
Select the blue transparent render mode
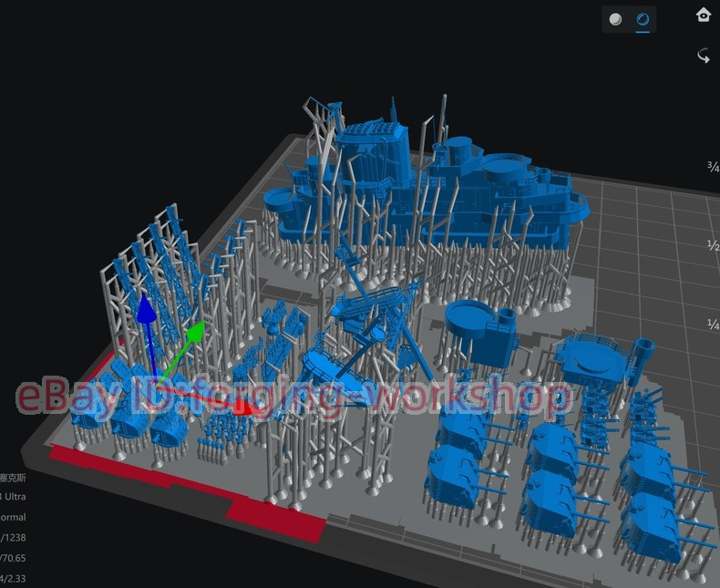(643, 19)
